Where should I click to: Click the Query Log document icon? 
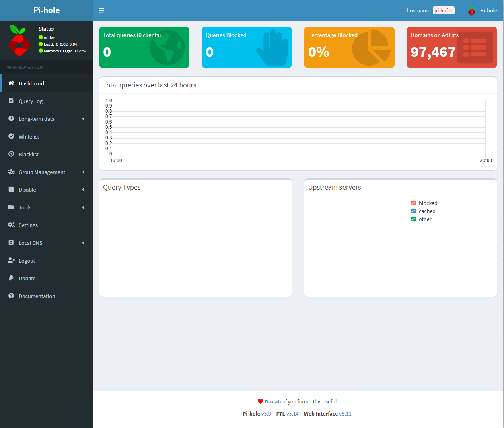[11, 101]
